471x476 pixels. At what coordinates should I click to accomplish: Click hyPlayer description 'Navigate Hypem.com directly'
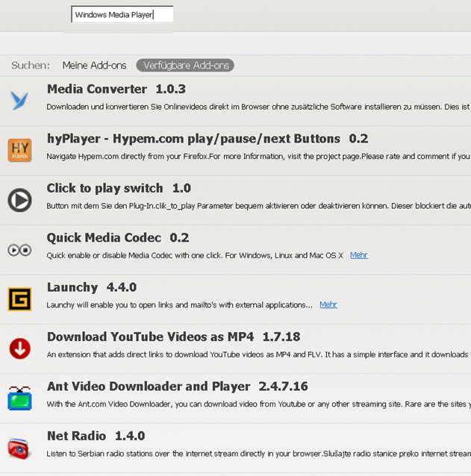[x=258, y=157]
